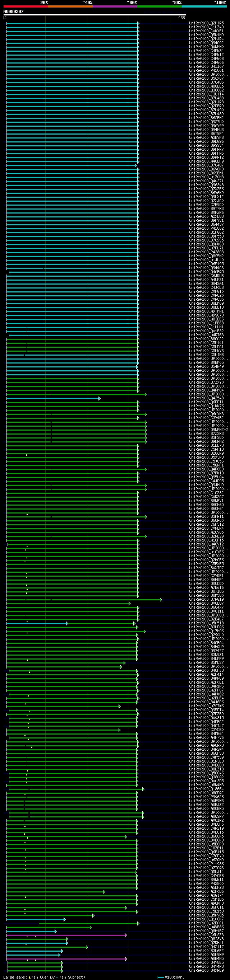Click the hit UniRef100_P42801

[x=206, y=70]
